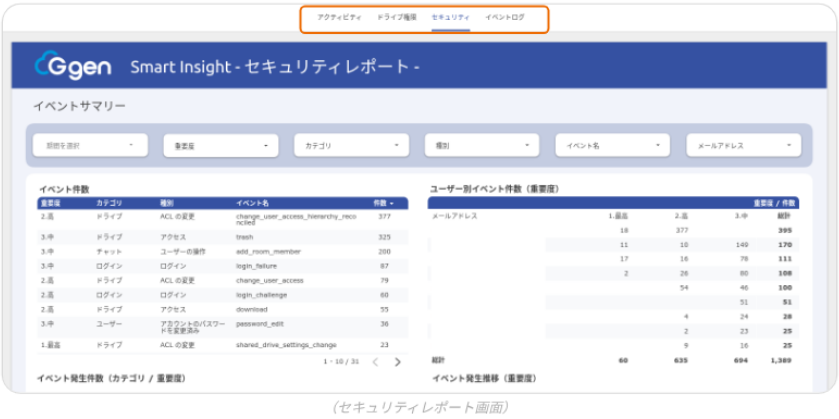The image size is (839, 419).
Task: Click the ユーザー別イベント件数(重要度) heading
Action: [x=495, y=189]
